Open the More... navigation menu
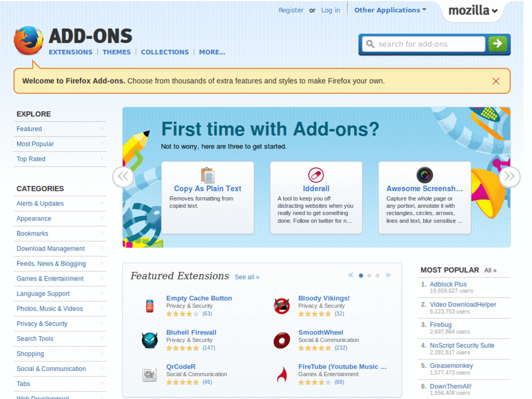 tap(212, 52)
